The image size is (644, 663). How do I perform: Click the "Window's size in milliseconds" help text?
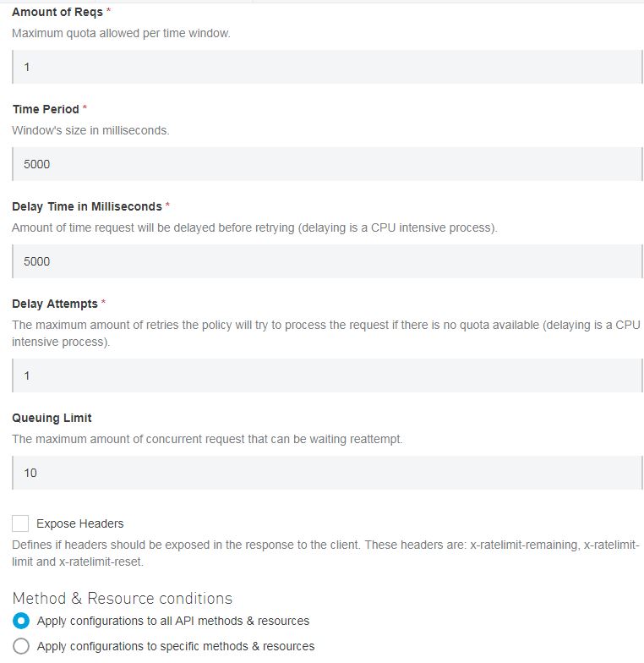[90, 131]
